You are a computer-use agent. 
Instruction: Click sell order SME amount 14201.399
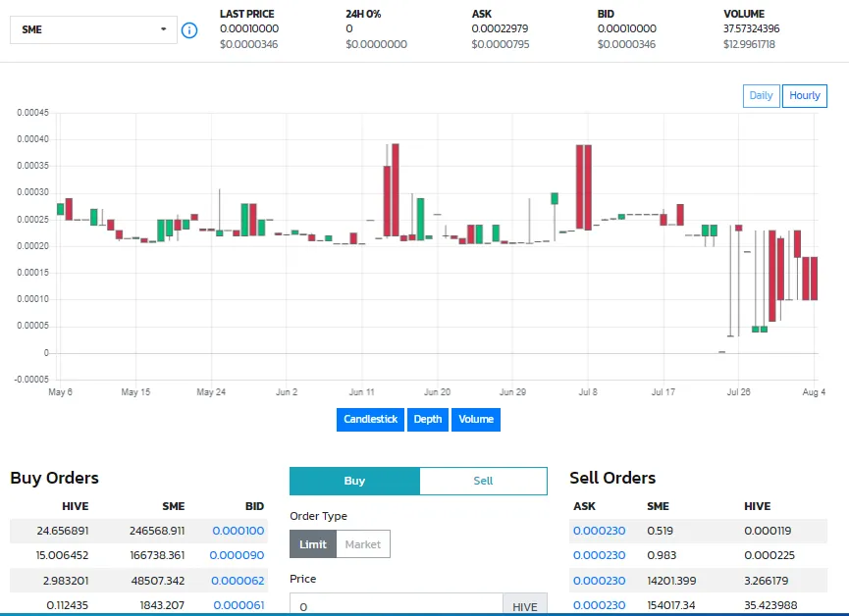tap(671, 581)
